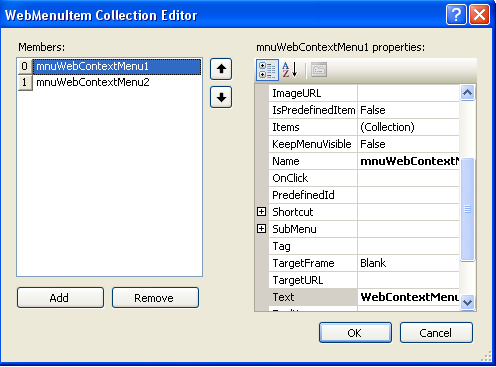Select the IsPredefinedItem property
The image size is (496, 367).
[x=313, y=110]
